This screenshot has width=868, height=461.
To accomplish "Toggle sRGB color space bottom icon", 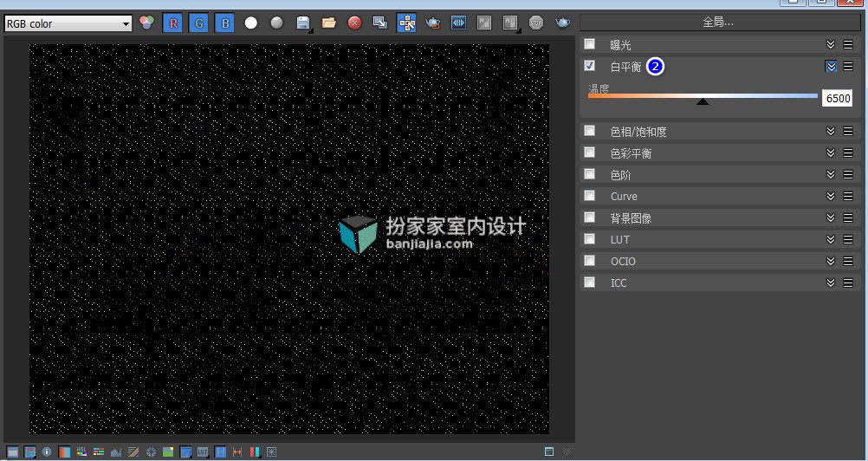I will 185,452.
